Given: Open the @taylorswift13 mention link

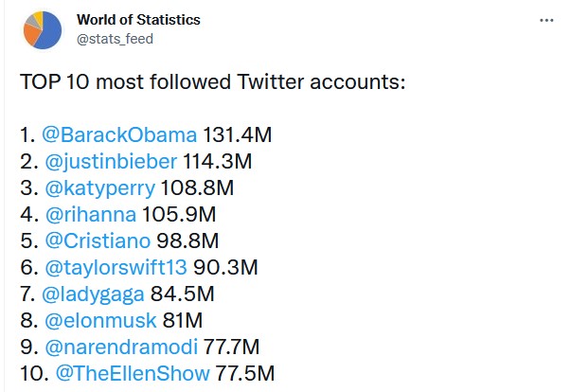Looking at the screenshot, I should click(116, 268).
